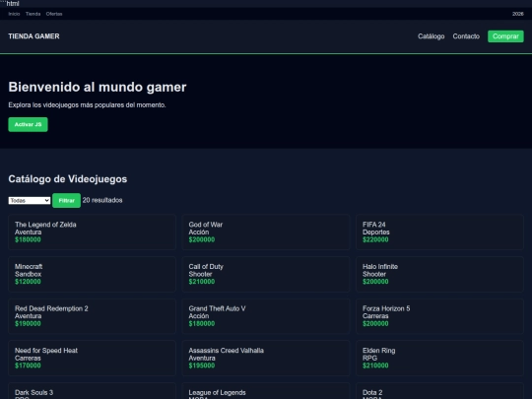Image resolution: width=532 pixels, height=399 pixels.
Task: Click the green Comprar button
Action: click(505, 36)
